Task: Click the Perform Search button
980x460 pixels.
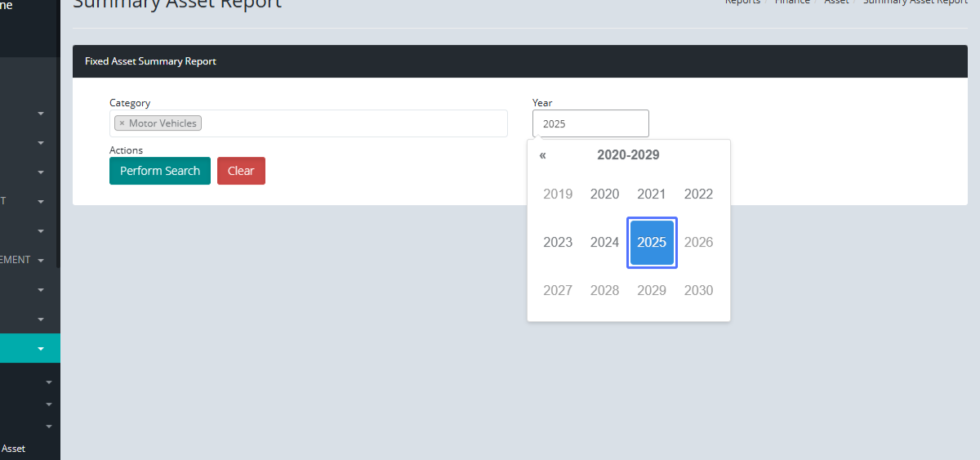Action: (160, 171)
